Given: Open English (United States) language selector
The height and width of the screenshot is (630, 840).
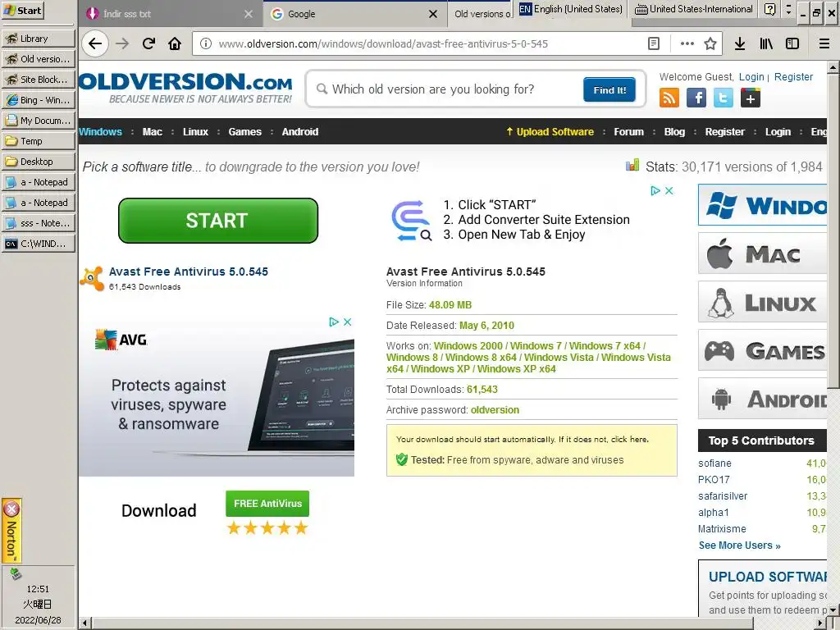Looking at the screenshot, I should click(x=571, y=9).
